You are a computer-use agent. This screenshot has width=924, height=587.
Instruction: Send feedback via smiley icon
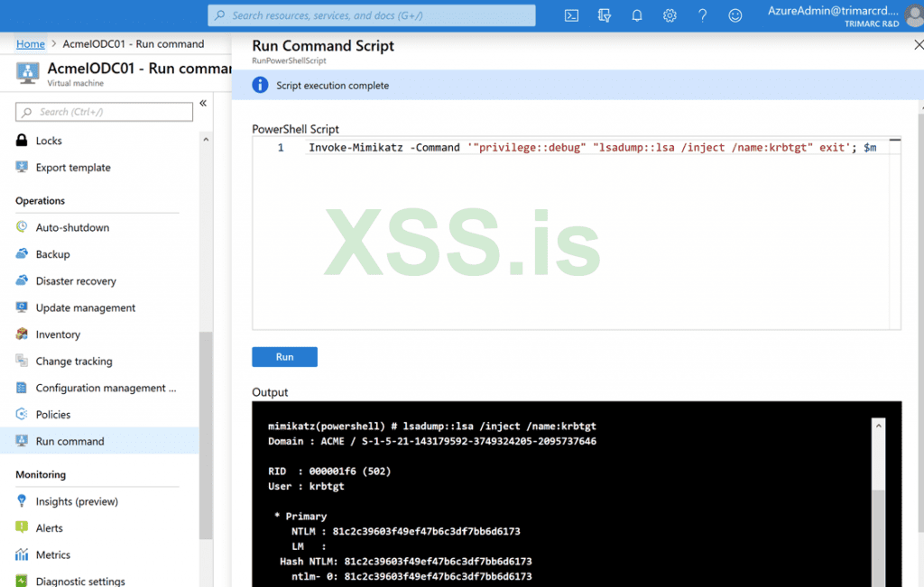pyautogui.click(x=735, y=16)
